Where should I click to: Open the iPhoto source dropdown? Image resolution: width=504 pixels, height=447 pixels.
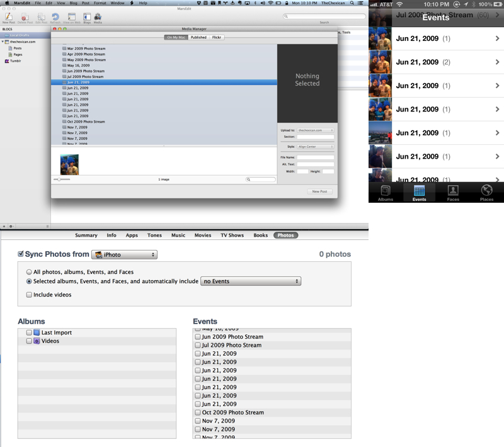(x=125, y=254)
